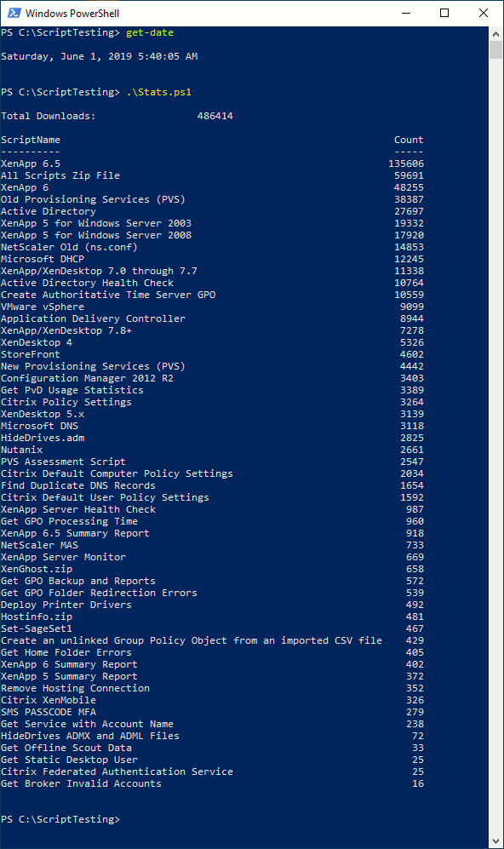
Task: Click the XenApp 6.5 row
Action: pyautogui.click(x=212, y=163)
